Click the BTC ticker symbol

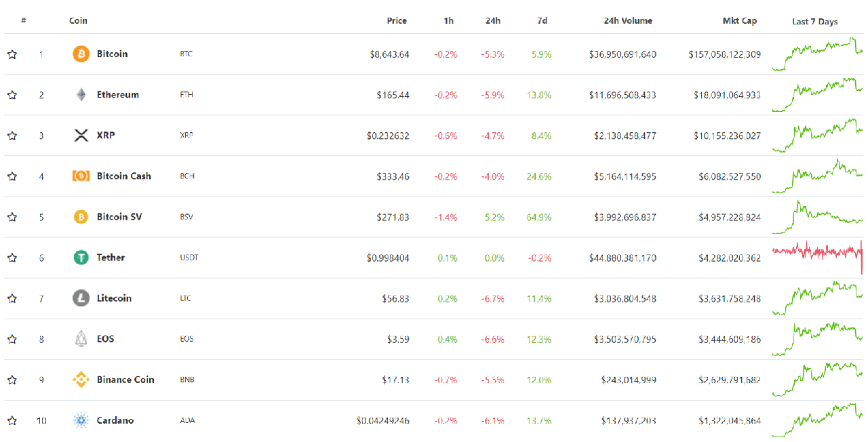point(186,54)
